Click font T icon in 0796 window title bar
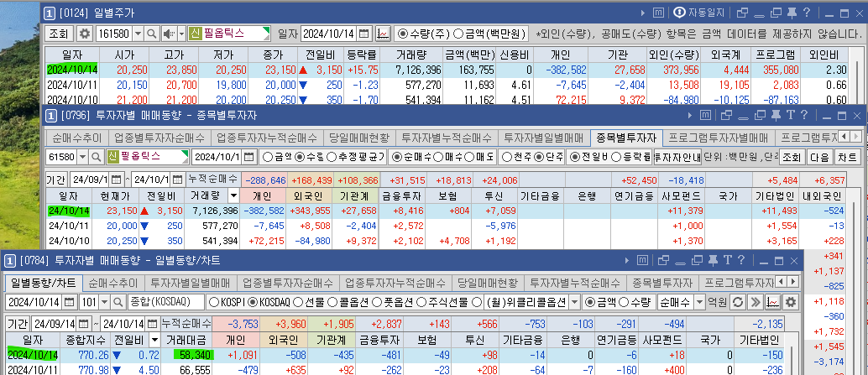Screen dimensions: 868x375 click(790, 115)
